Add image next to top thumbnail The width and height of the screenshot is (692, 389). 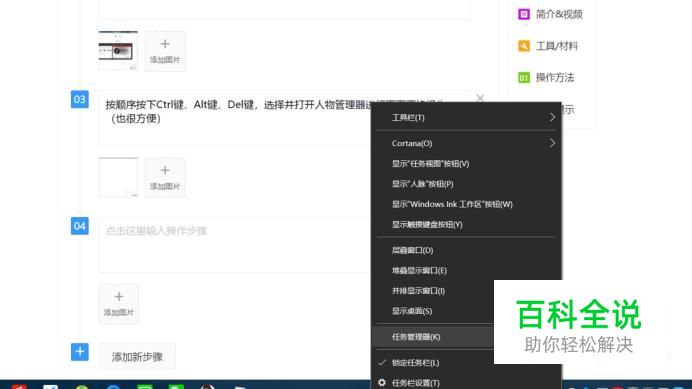pyautogui.click(x=165, y=51)
